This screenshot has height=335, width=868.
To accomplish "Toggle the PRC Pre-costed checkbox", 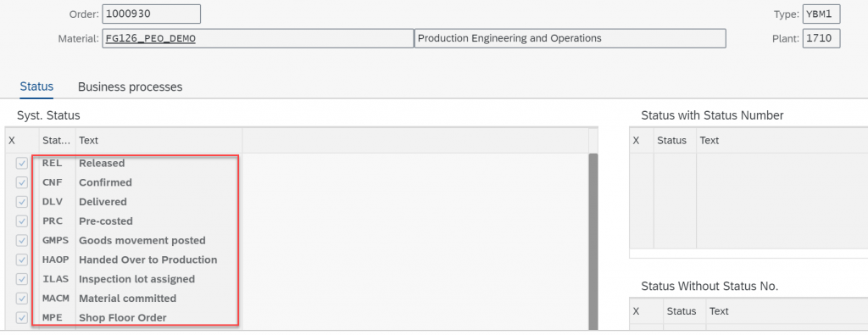I will tap(21, 221).
